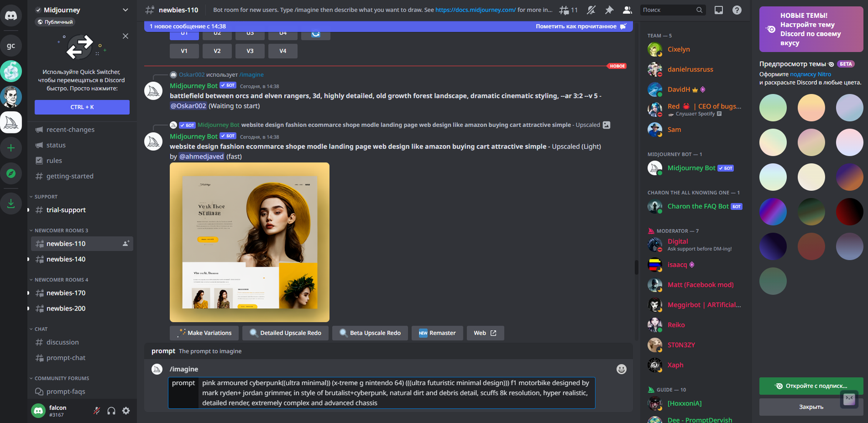This screenshot has height=423, width=868.
Task: Switch to newbies-200 channel
Action: pos(82,308)
